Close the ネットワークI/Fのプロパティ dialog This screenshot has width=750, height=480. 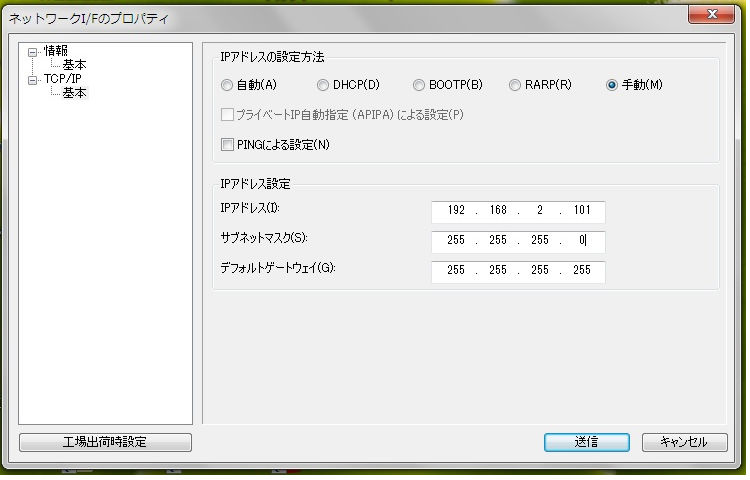pyautogui.click(x=711, y=14)
